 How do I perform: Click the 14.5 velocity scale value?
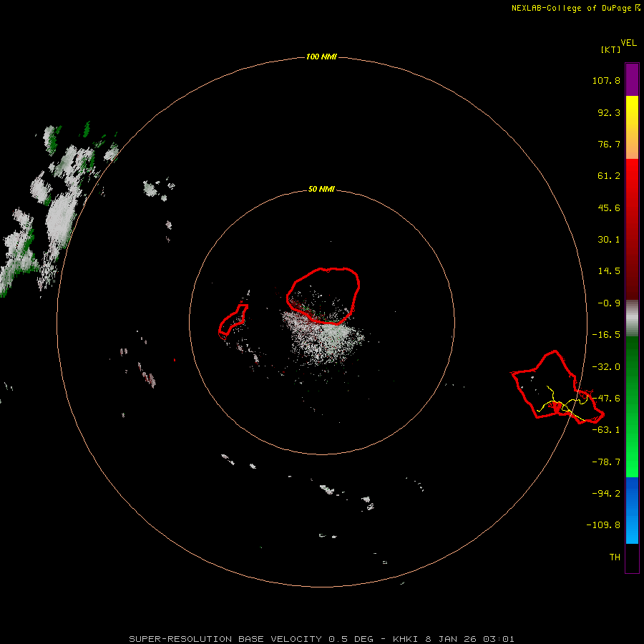[x=609, y=271]
